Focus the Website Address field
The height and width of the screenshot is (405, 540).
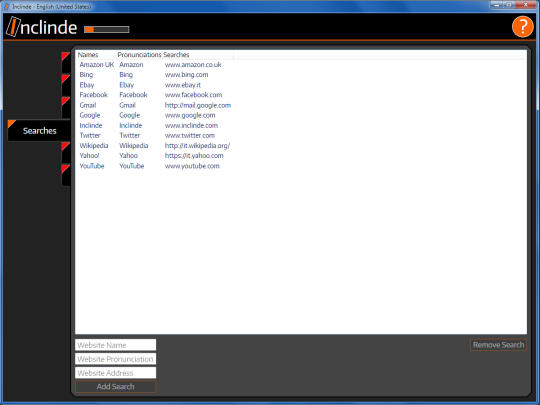click(115, 373)
